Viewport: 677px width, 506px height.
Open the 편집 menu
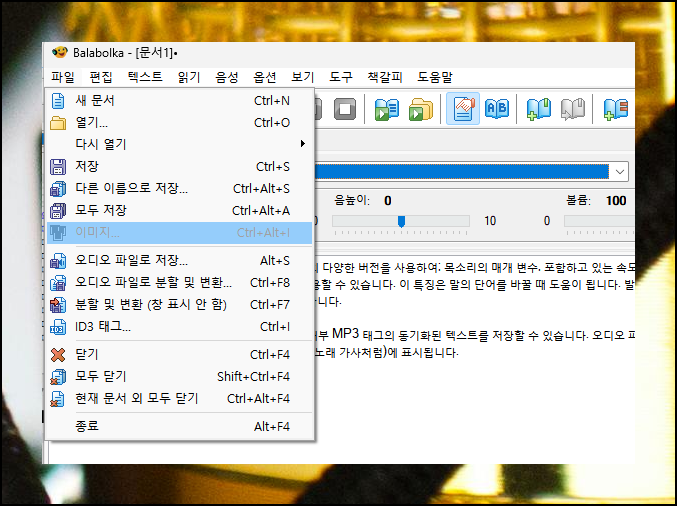point(101,77)
